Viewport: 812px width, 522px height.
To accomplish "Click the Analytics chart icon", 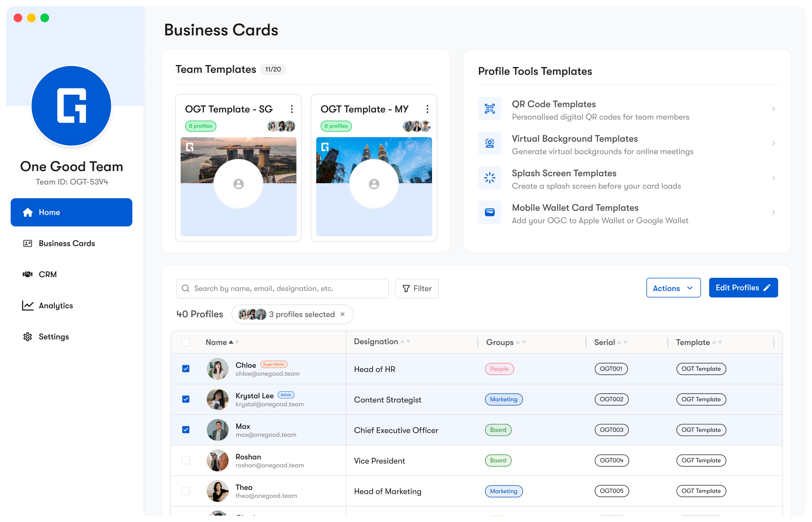I will (x=28, y=305).
